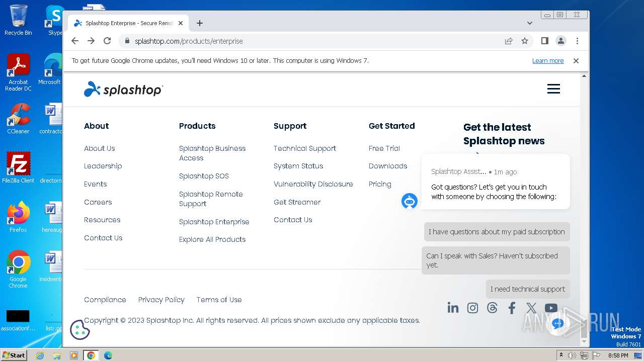This screenshot has height=362, width=644.
Task: Open the Splashtop hamburger menu
Action: [x=553, y=89]
